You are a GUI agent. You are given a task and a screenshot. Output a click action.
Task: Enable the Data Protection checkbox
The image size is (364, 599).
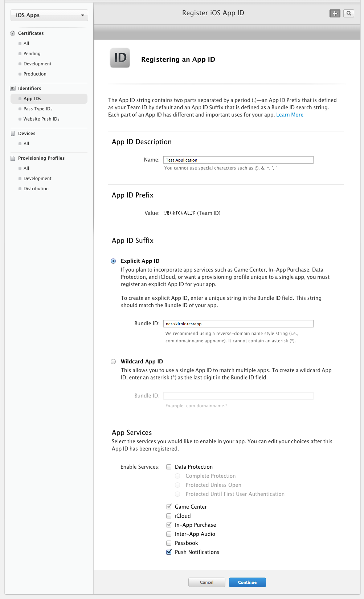click(169, 467)
